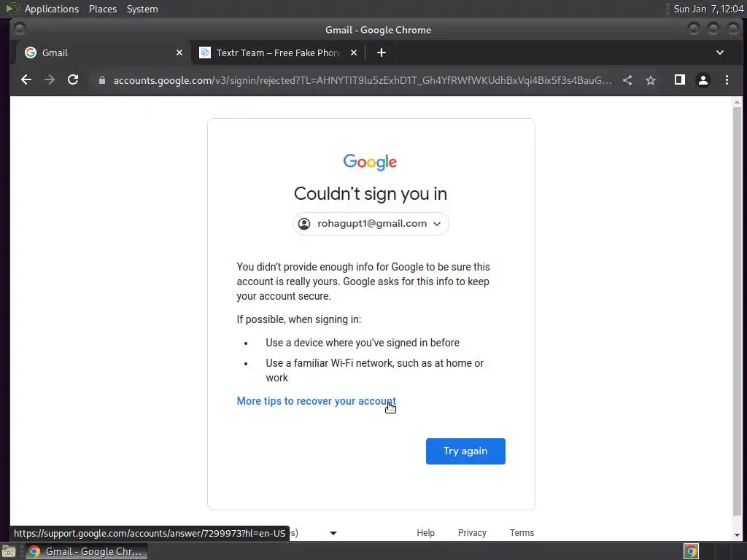
Task: Click the Couldn't sign you in heading
Action: 370,194
